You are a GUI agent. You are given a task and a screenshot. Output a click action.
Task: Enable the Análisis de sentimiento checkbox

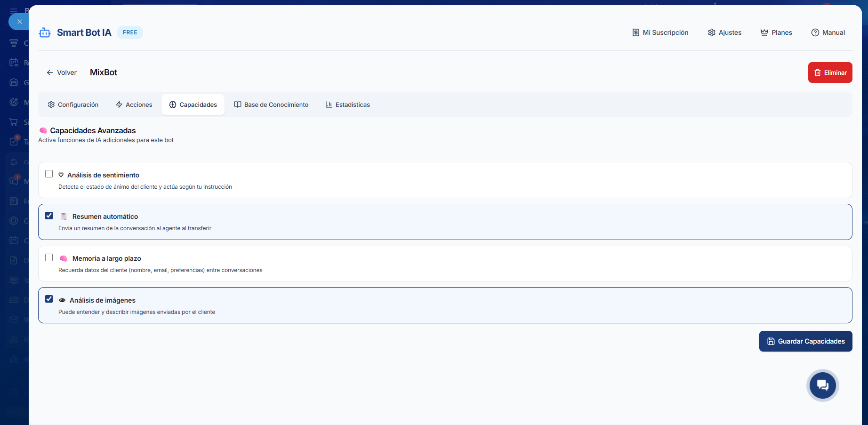(49, 174)
